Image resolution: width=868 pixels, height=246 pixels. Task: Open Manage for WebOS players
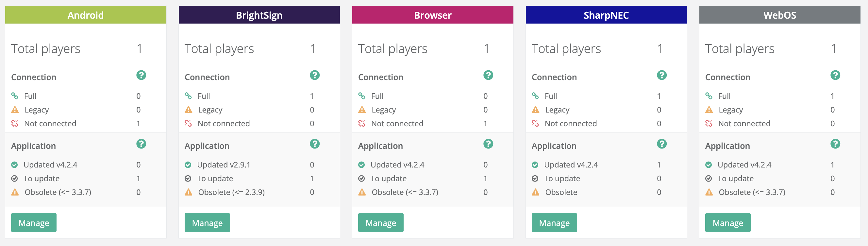(727, 223)
